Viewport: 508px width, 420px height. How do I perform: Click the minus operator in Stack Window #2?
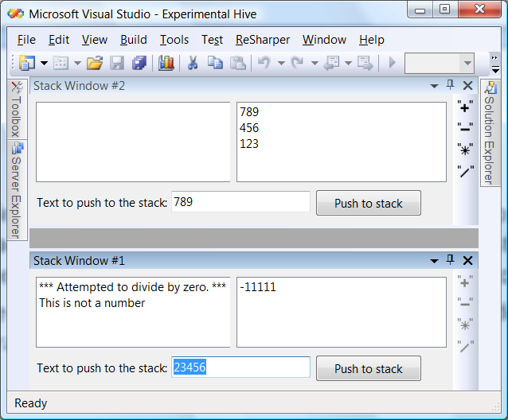click(x=465, y=128)
